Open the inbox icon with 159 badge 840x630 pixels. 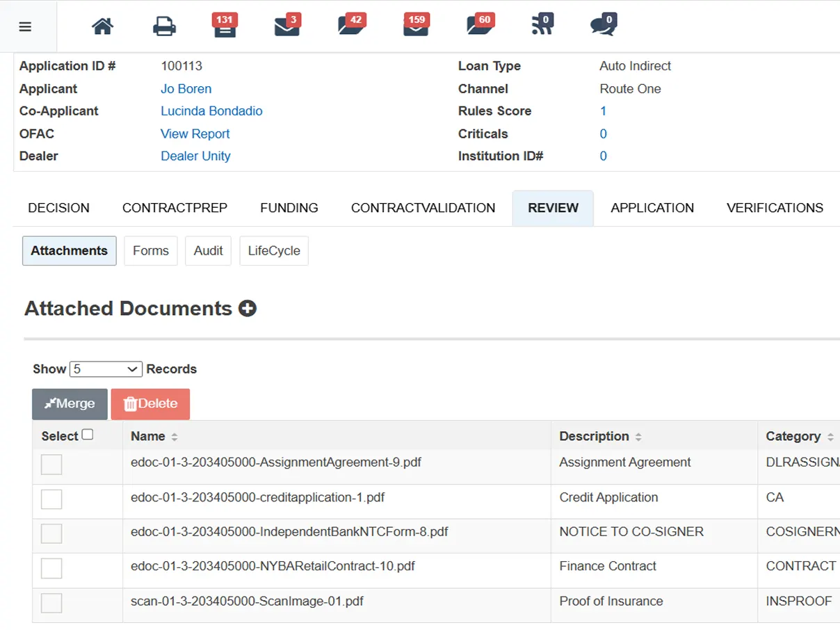click(x=416, y=26)
